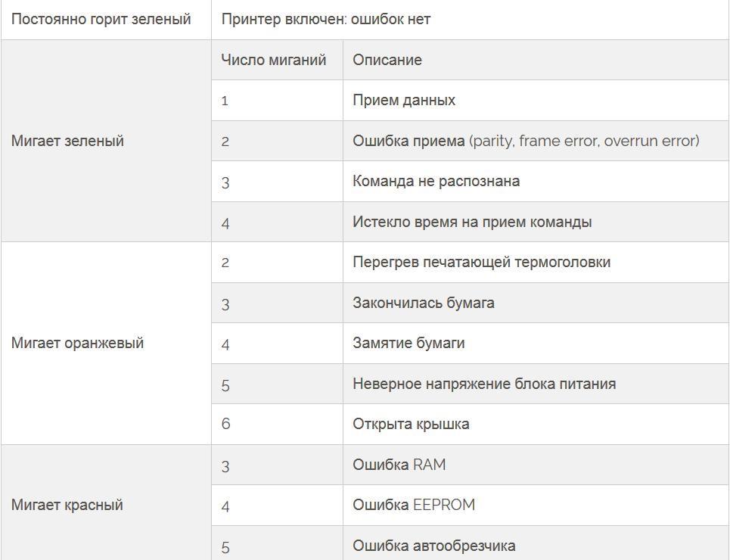Select 'Перегрев печатающей термоголовки' cell

pyautogui.click(x=536, y=263)
